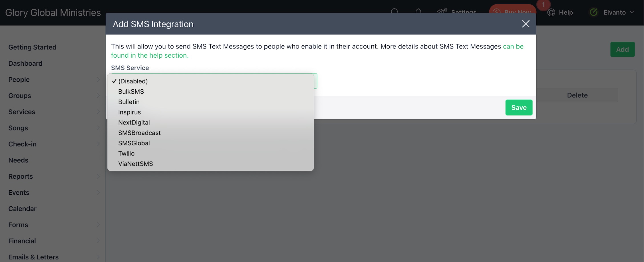
Task: Select the (Disabled) option
Action: click(210, 81)
